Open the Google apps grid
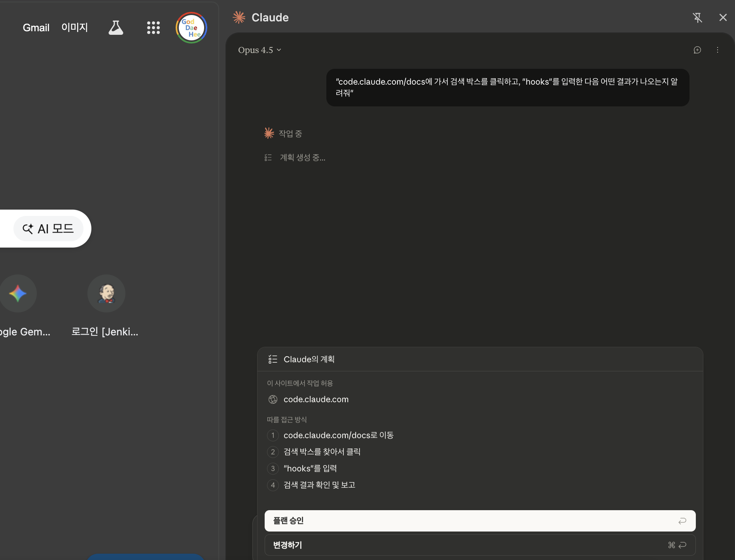 click(x=153, y=28)
